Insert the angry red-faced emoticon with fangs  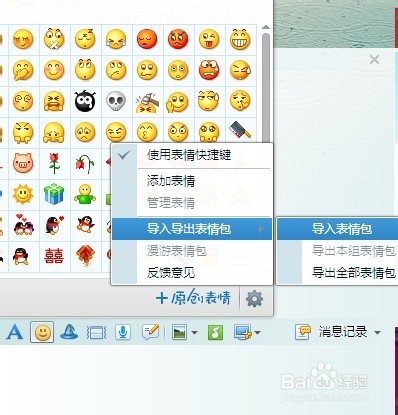(x=178, y=40)
